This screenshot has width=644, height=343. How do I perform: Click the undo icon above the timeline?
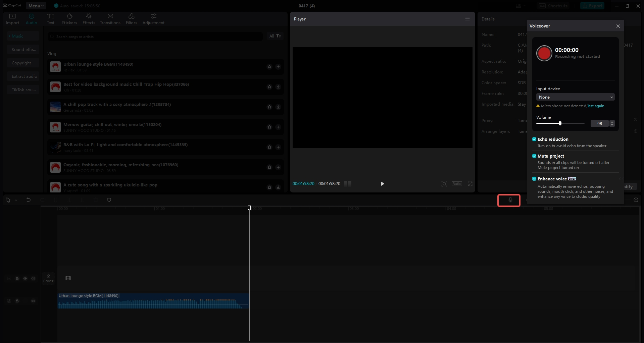click(29, 200)
